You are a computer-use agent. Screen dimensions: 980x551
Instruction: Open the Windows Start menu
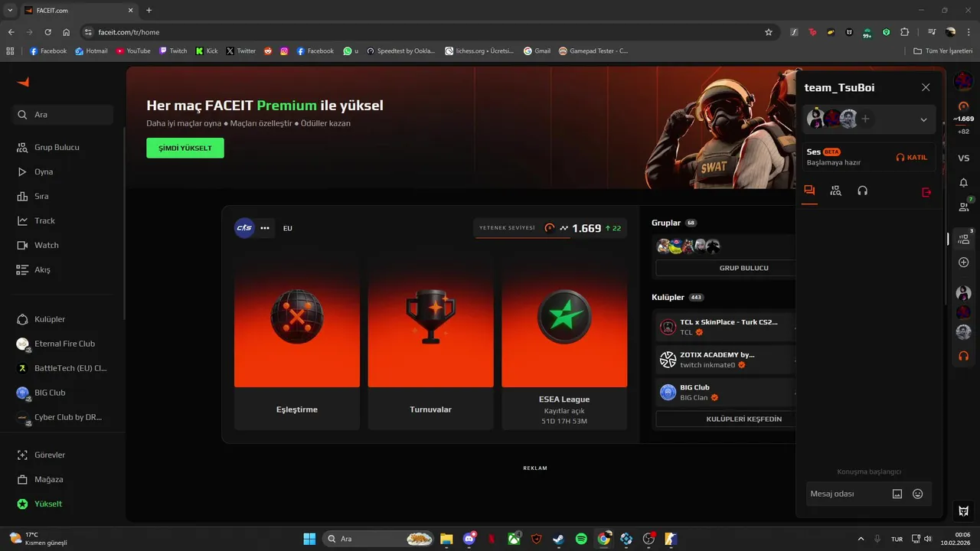[309, 539]
